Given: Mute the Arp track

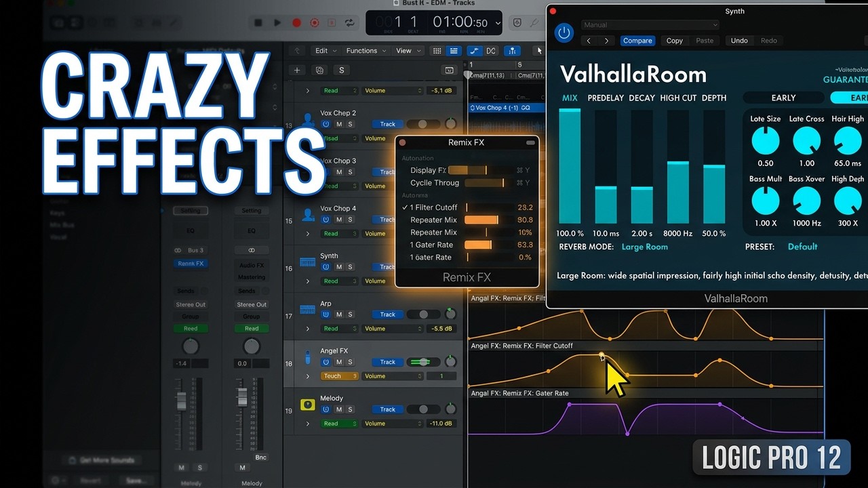Looking at the screenshot, I should tap(339, 314).
